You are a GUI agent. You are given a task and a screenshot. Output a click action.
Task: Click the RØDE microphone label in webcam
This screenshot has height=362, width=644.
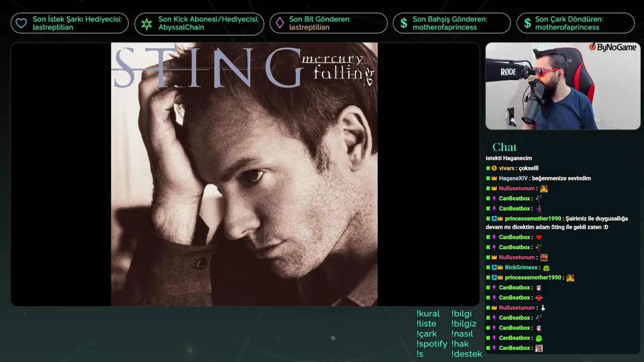coord(508,72)
